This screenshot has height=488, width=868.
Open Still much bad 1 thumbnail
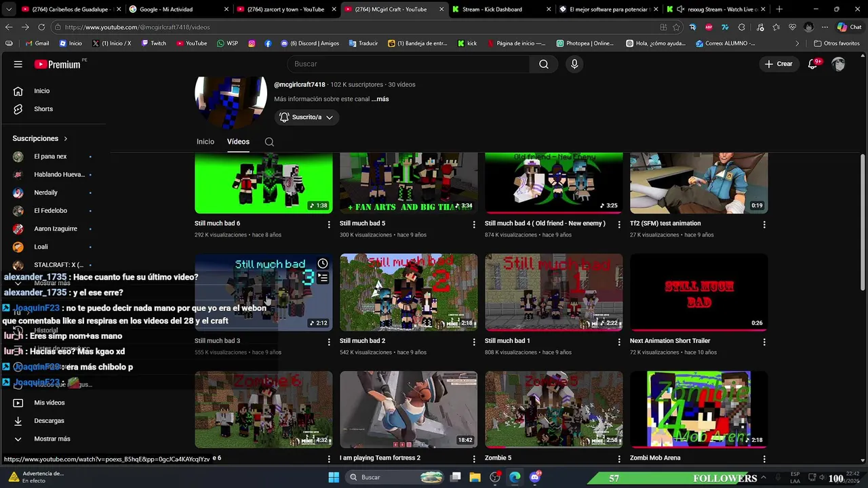coord(554,292)
